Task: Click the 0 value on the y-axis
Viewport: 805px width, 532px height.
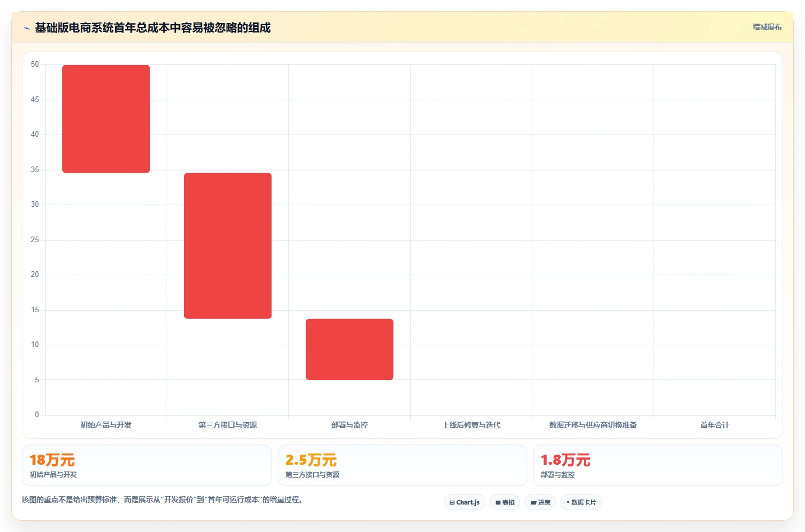Action: [x=37, y=415]
